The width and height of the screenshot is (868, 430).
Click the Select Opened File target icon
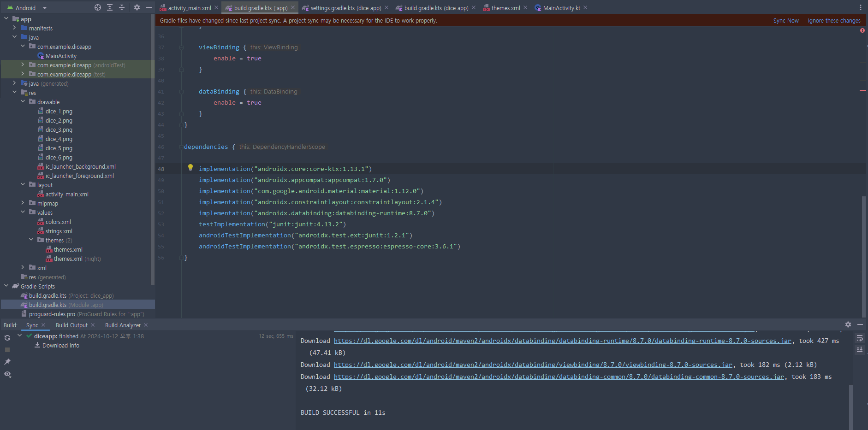click(98, 7)
